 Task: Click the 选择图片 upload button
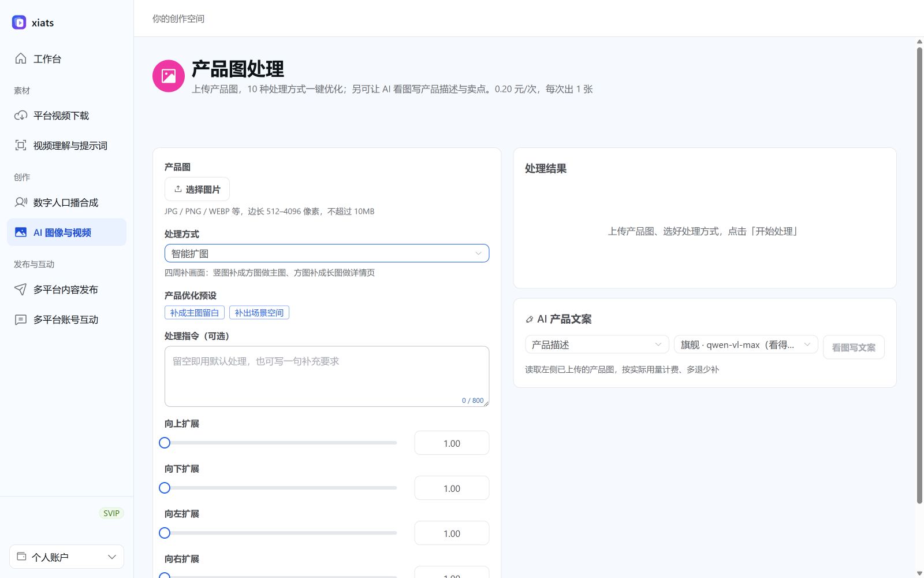pos(197,189)
